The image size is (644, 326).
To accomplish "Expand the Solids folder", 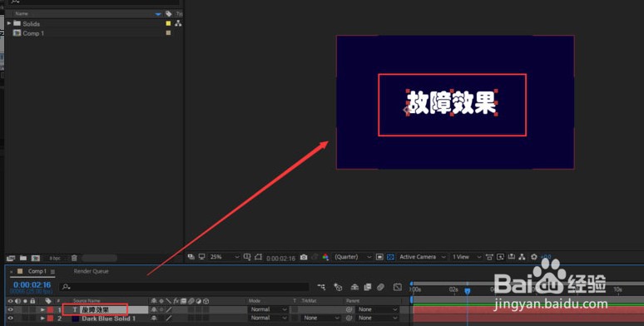I will [9, 23].
